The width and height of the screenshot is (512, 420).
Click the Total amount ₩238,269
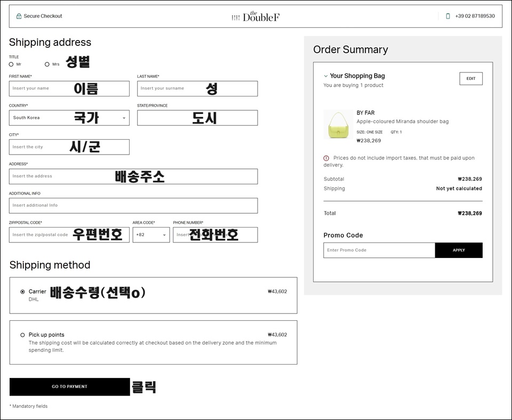(x=470, y=213)
